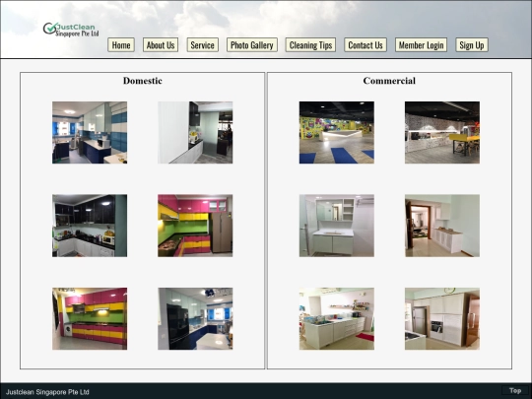Open the blue-tiled kitchen photo in Domestic

point(90,132)
